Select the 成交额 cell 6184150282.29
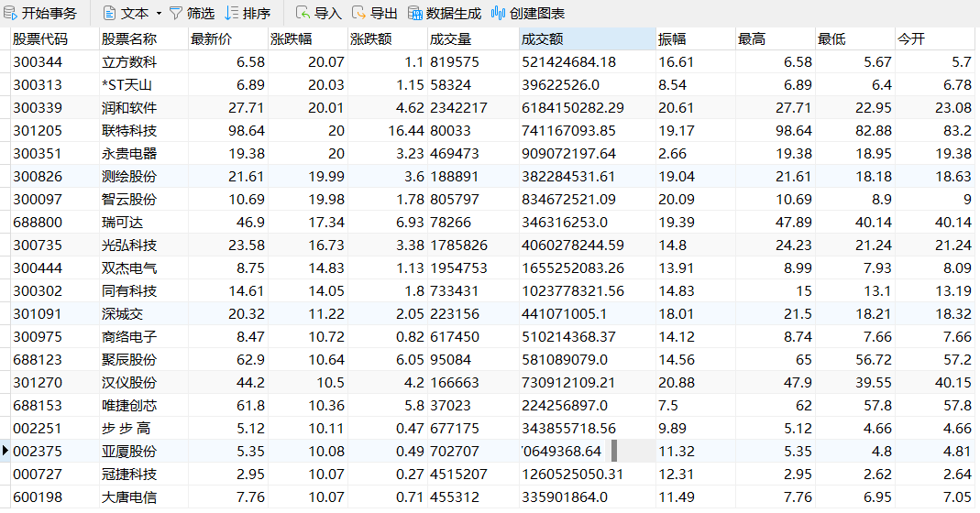The height and width of the screenshot is (513, 980). coord(588,108)
